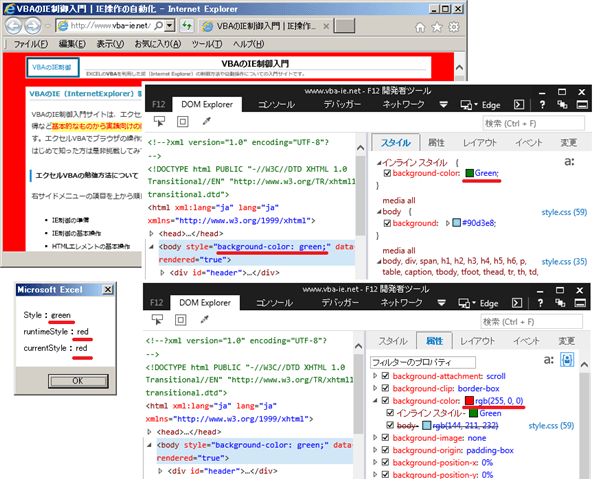Expand head node in lower DOM tree
The height and width of the screenshot is (479, 600).
(x=150, y=432)
